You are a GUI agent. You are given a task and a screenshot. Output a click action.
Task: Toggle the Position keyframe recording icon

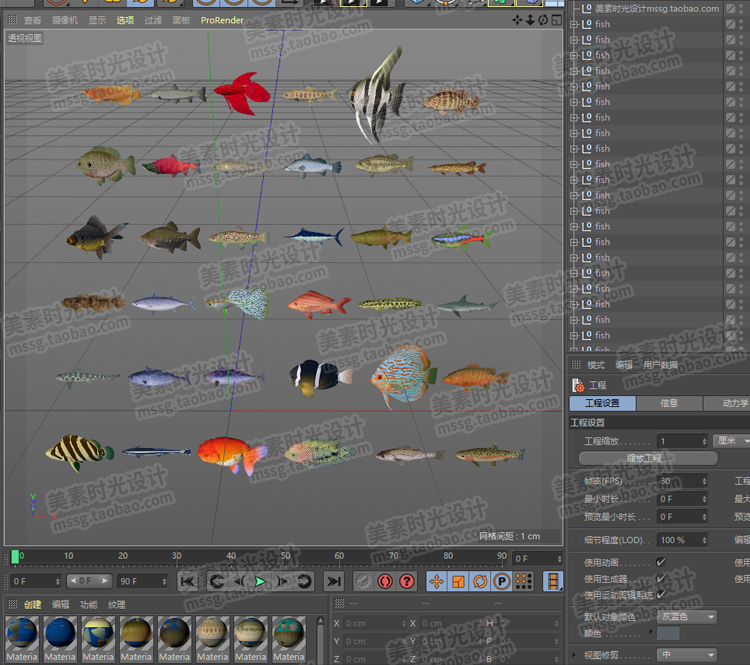coord(437,581)
